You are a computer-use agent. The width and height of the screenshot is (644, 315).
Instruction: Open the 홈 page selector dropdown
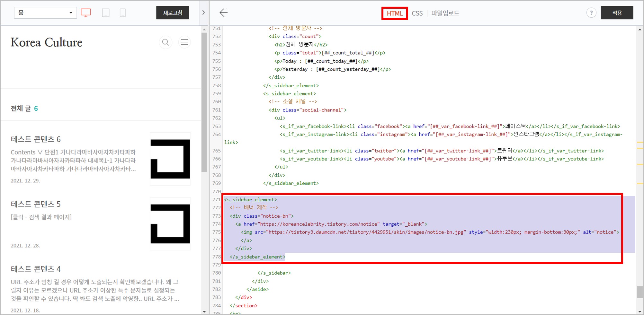pyautogui.click(x=45, y=13)
